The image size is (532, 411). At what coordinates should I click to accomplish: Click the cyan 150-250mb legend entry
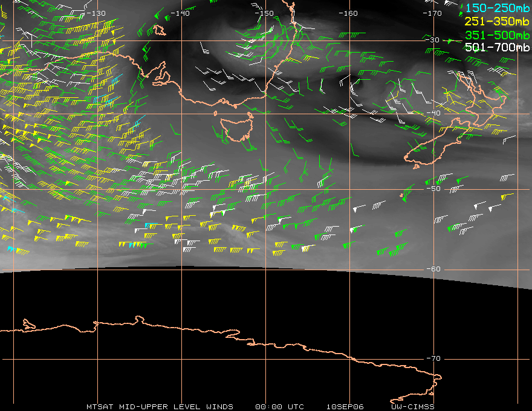[497, 8]
